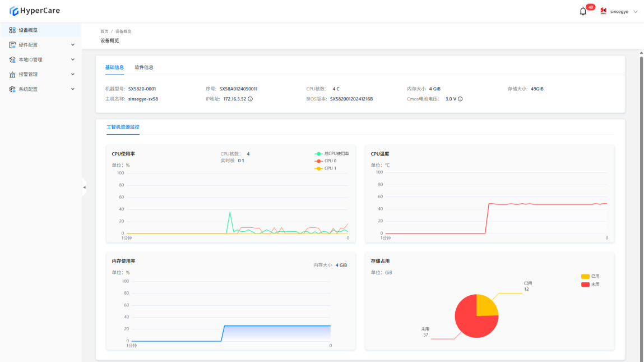Click the 本地IO管理 sidebar icon
The image size is (644, 362).
[12, 59]
